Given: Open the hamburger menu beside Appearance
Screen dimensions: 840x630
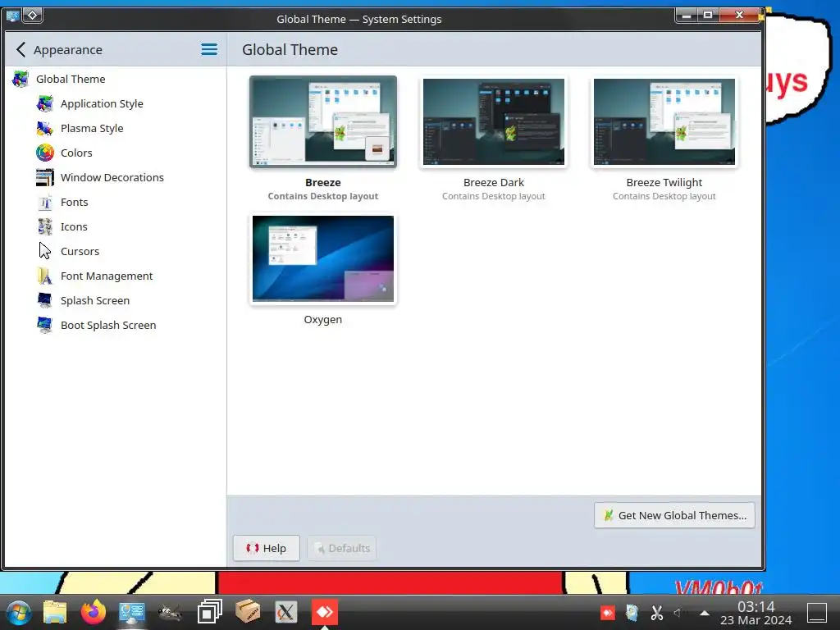Looking at the screenshot, I should (209, 50).
